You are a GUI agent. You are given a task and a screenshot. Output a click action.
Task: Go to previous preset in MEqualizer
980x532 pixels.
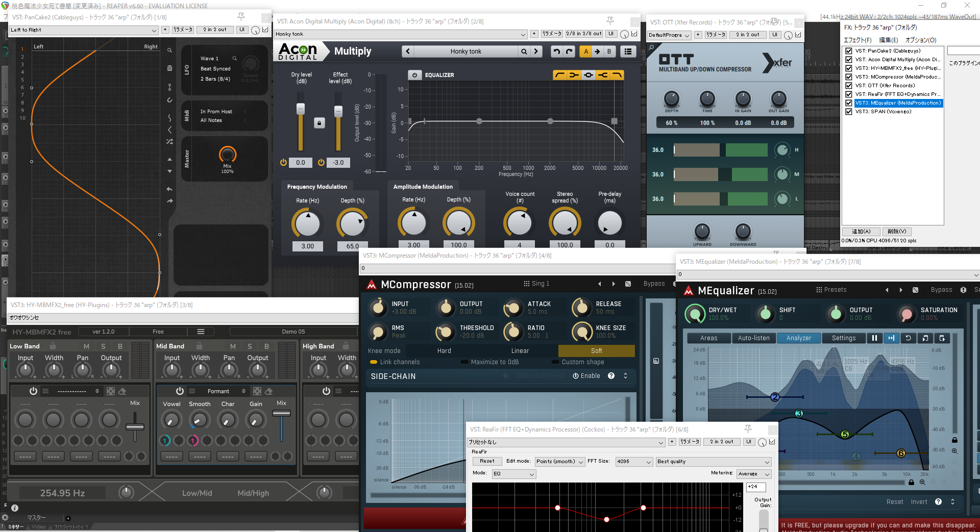(887, 290)
